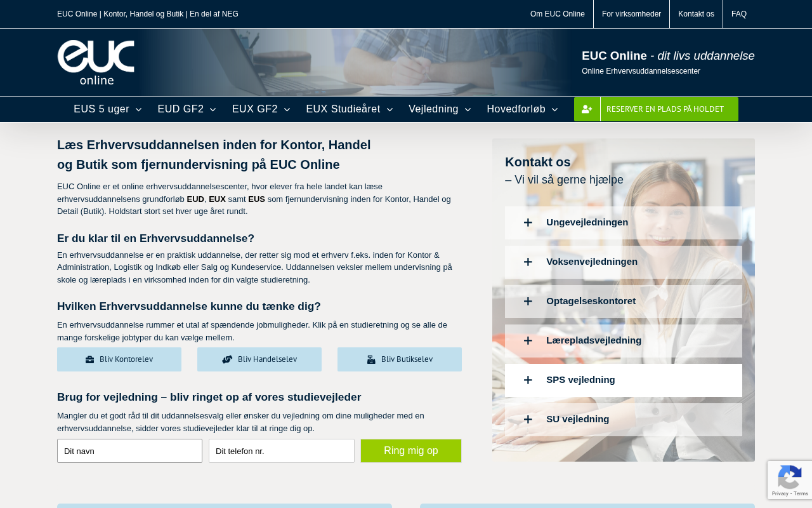Image resolution: width=812 pixels, height=508 pixels.
Task: Click the cash register icon on Bliv Butikselev
Action: pos(371,359)
